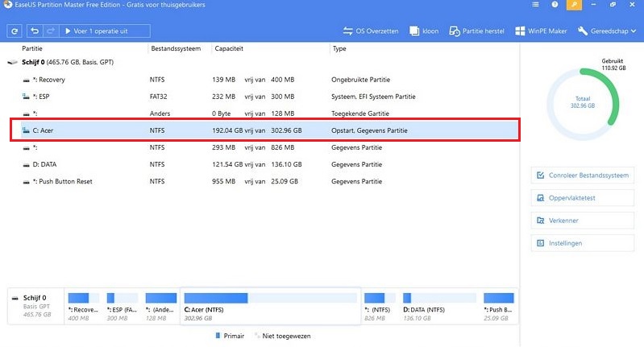
Task: Click the Gebruikt 110.92 GB label
Action: [613, 64]
